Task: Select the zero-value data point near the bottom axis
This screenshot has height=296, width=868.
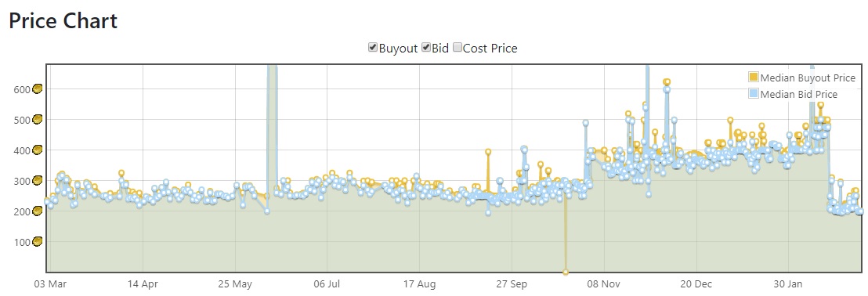Action: [x=565, y=273]
